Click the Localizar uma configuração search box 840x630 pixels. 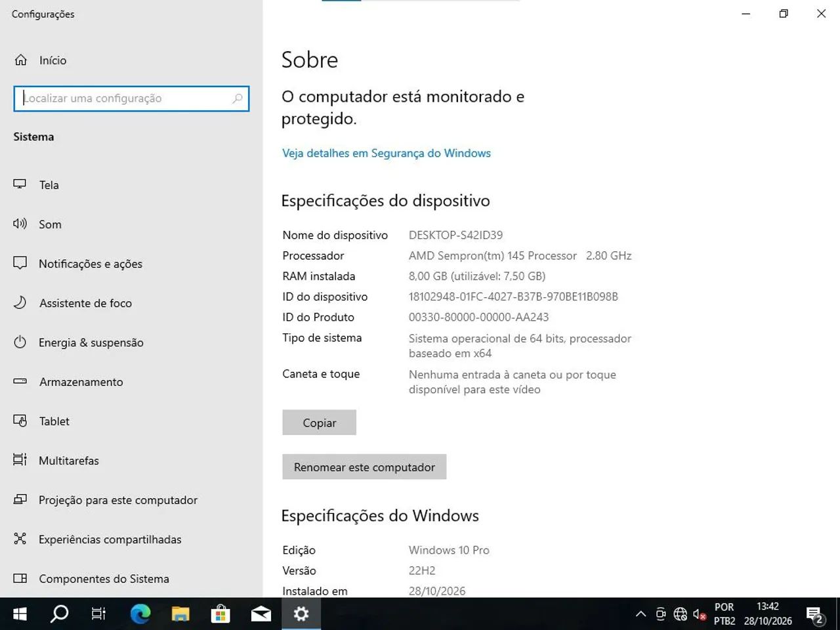(x=131, y=98)
